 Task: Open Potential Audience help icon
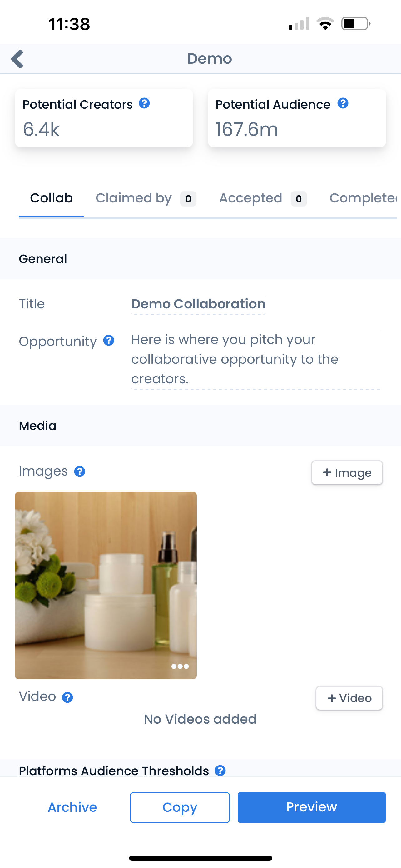[343, 103]
